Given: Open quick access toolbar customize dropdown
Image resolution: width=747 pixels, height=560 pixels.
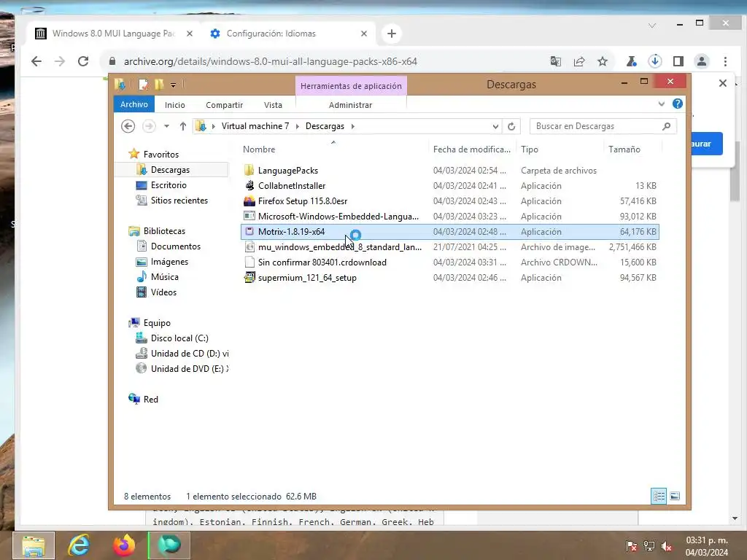Looking at the screenshot, I should (174, 85).
